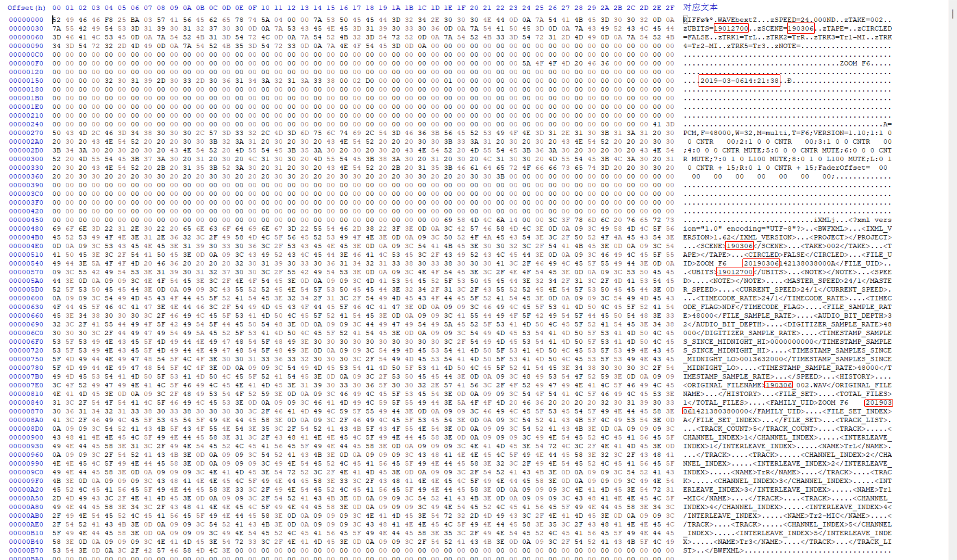Click RIFF text at start of text column
957x560 pixels.
[x=692, y=20]
